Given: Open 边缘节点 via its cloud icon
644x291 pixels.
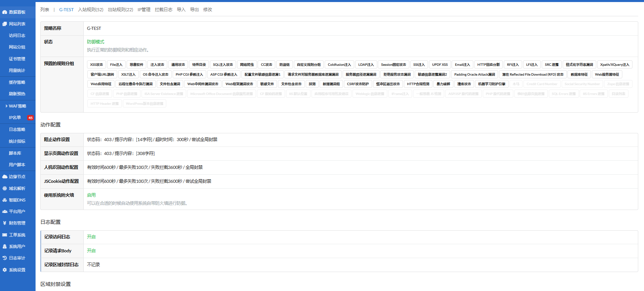Looking at the screenshot, I should 5,177.
